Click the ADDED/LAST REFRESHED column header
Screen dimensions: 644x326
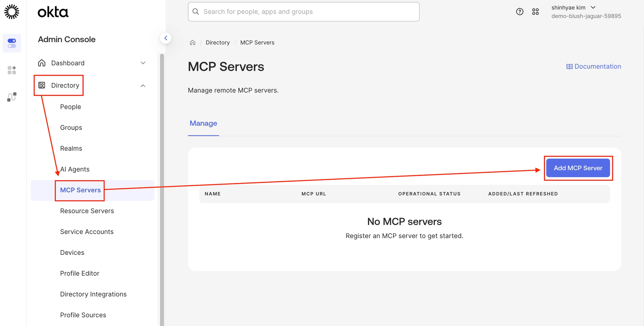coord(523,194)
